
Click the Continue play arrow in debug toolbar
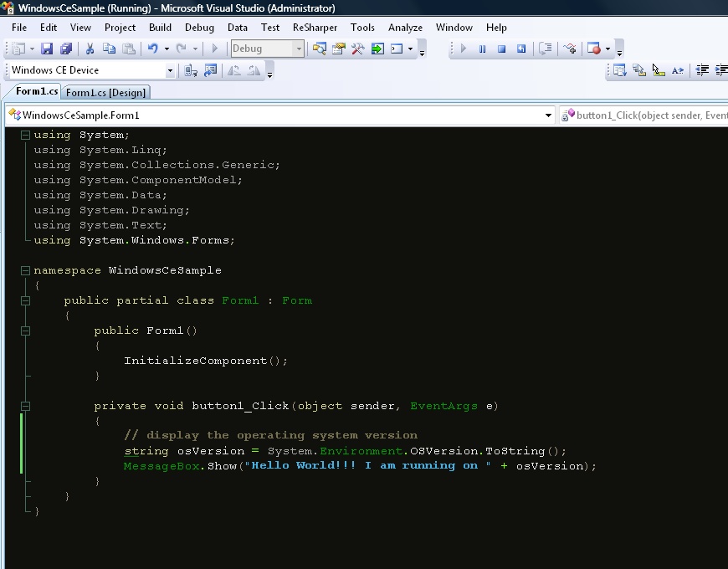coord(463,49)
